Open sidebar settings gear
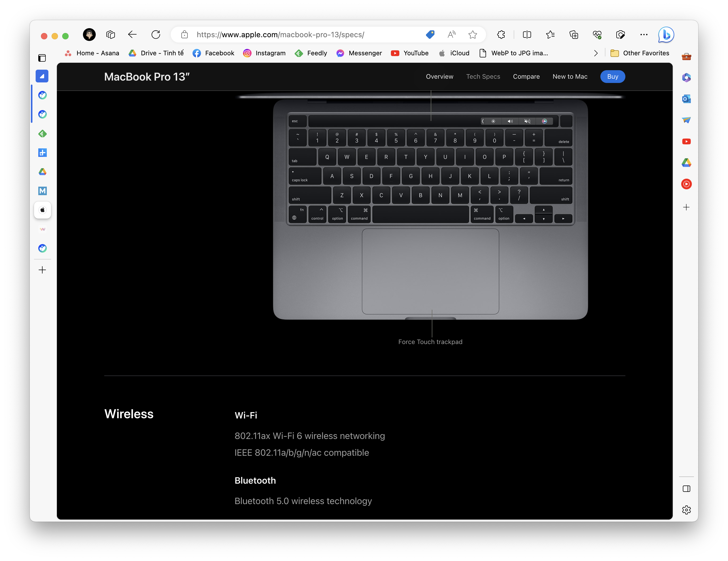The width and height of the screenshot is (728, 561). (686, 510)
